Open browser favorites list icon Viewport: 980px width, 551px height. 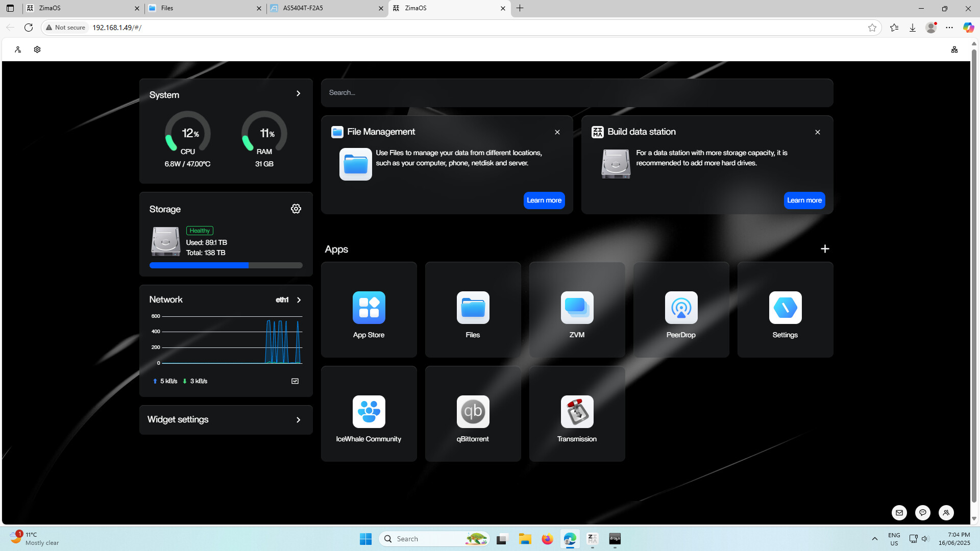tap(894, 28)
